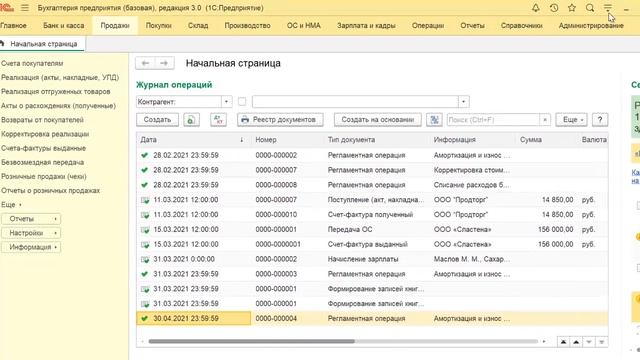Screen dimensions: 640x360
Task: Open the history clock icon
Action: 554,8
